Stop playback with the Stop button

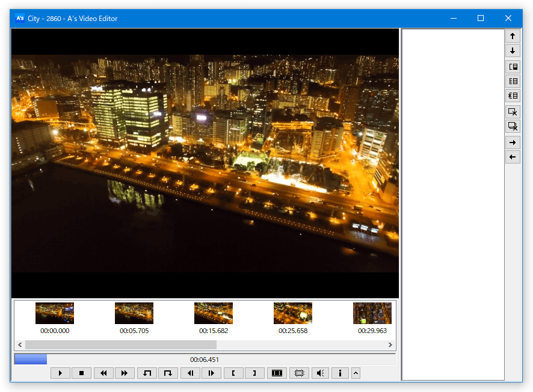pyautogui.click(x=82, y=373)
